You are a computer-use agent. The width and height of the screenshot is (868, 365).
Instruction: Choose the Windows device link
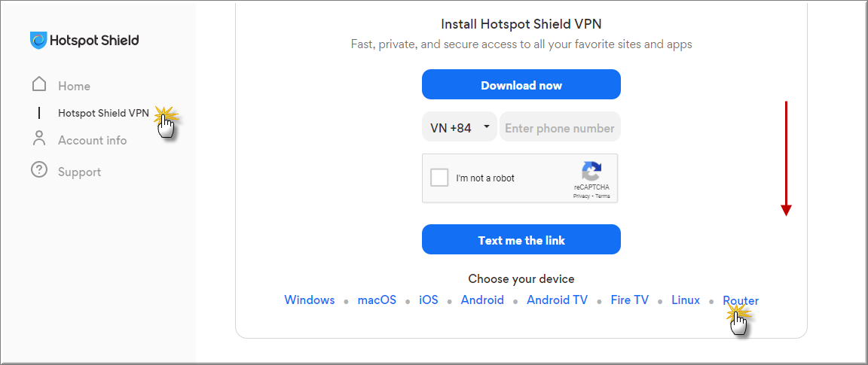pyautogui.click(x=310, y=300)
